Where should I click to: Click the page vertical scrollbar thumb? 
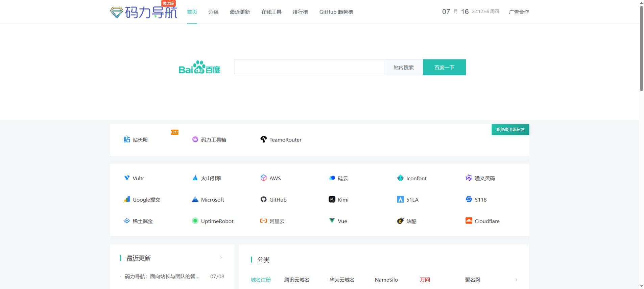(641, 48)
